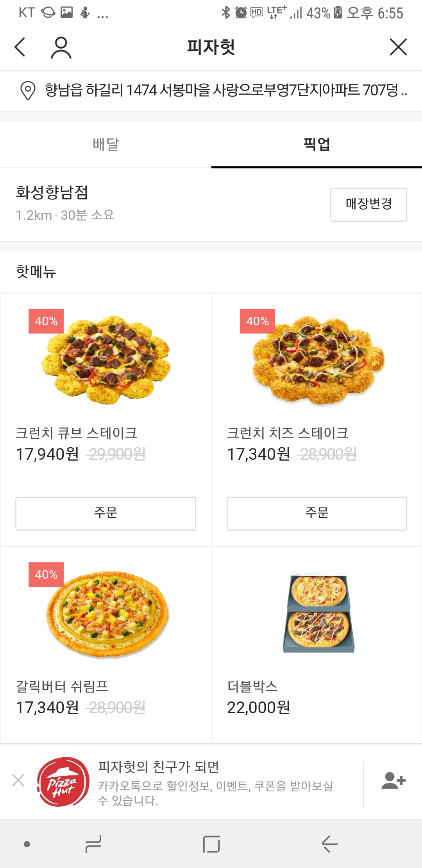Tap the back arrow in header
The height and width of the screenshot is (868, 422).
coord(20,47)
